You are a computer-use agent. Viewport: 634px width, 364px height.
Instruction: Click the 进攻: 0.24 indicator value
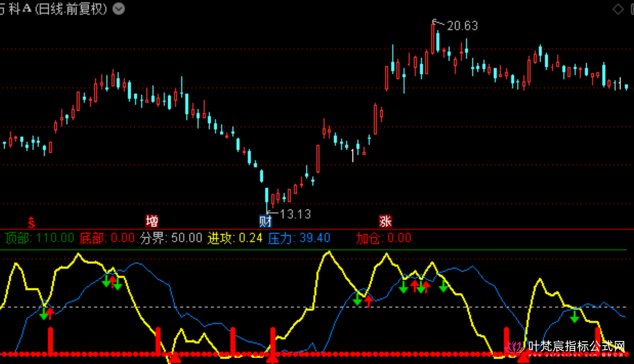point(235,238)
